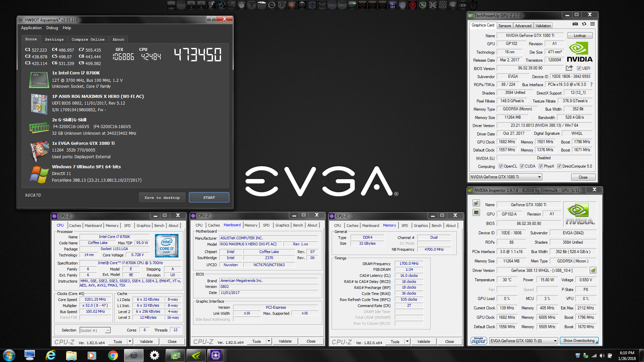Open Aquamark Compare Online tab
Screen dimensions: 644x362
tap(88, 40)
